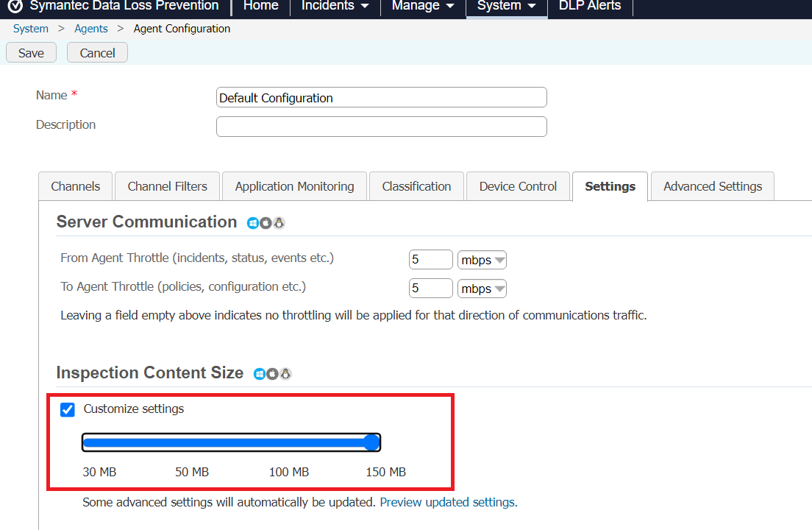812x530 pixels.
Task: Open the From Agent Throttle mbps dropdown
Action: 482,260
